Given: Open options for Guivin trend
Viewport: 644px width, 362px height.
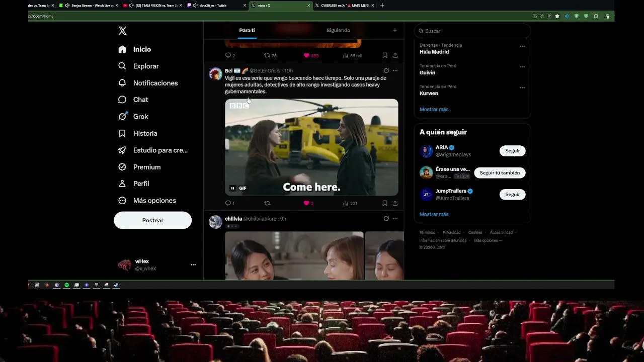Looking at the screenshot, I should click(522, 67).
